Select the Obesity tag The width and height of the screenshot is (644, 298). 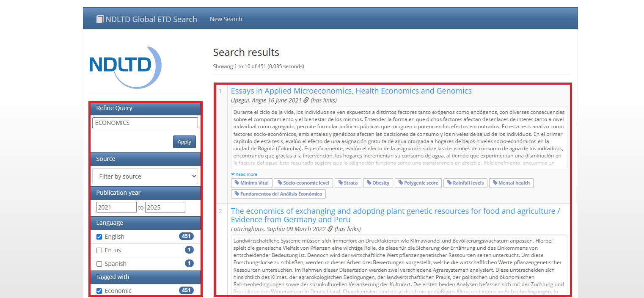pos(377,183)
